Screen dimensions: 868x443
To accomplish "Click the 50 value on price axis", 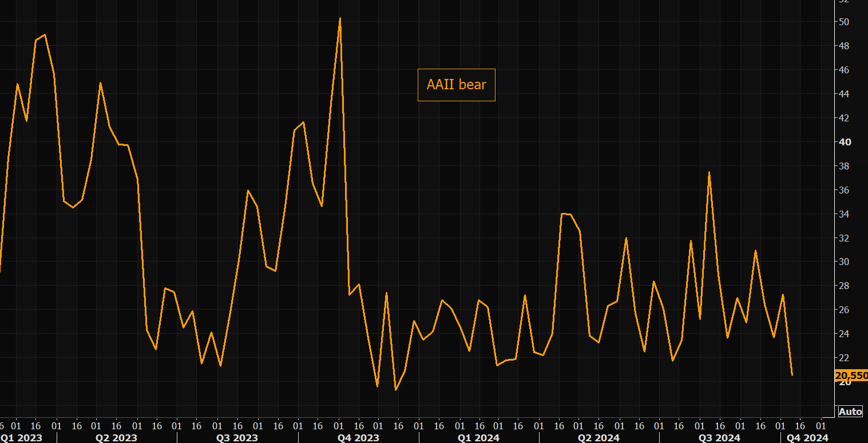I will [x=844, y=22].
